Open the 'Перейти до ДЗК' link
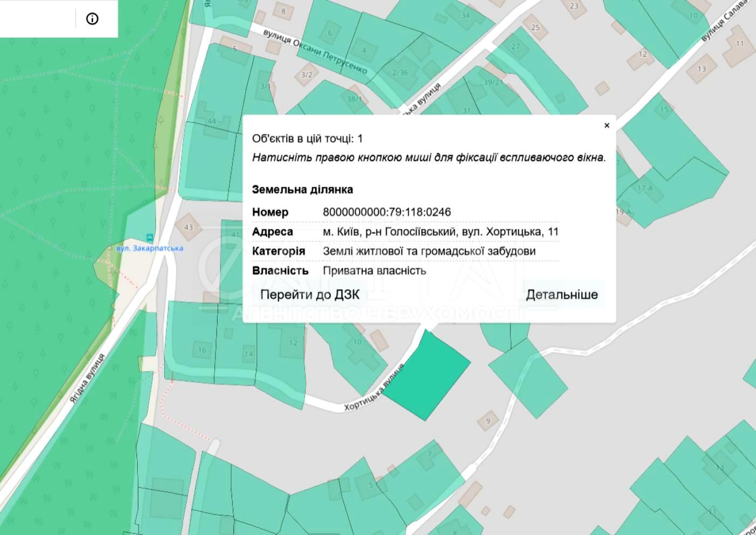This screenshot has width=756, height=535. tap(309, 295)
